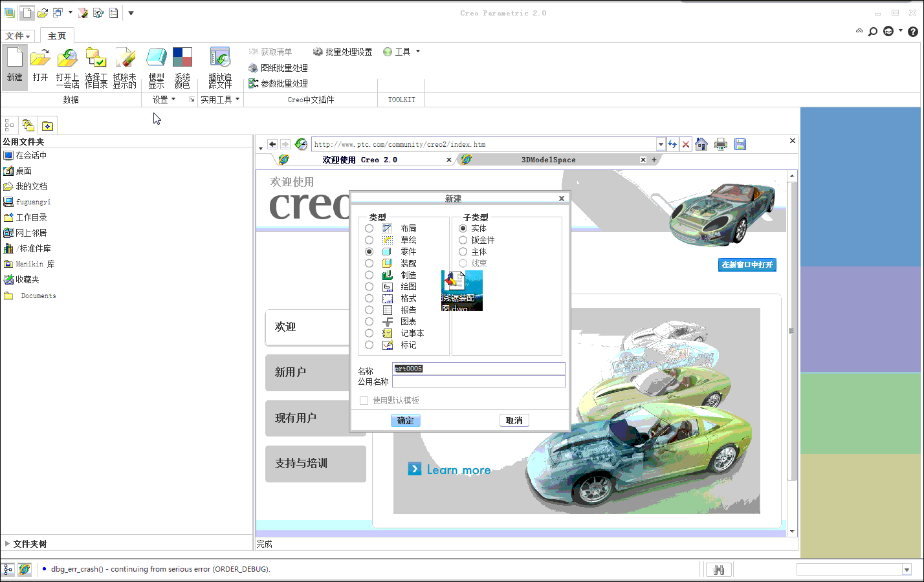Select 钣金件 sub-type radio button
The width and height of the screenshot is (924, 582).
coord(463,240)
